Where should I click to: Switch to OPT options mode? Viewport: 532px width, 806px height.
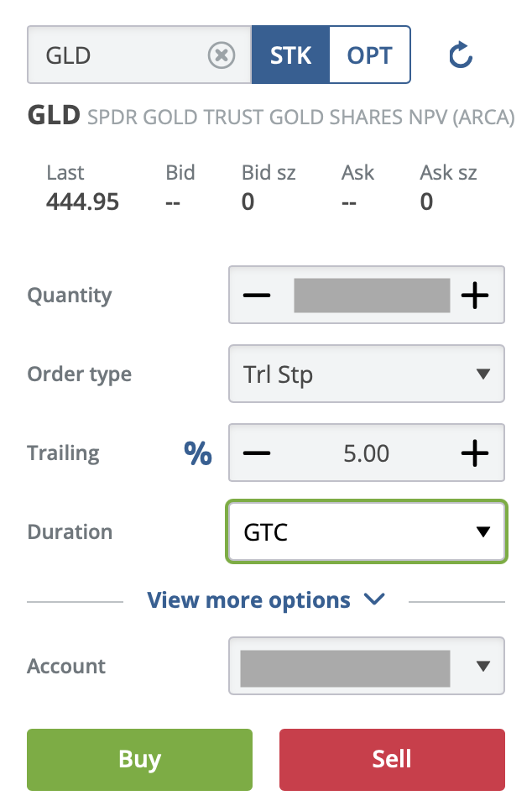(x=369, y=55)
